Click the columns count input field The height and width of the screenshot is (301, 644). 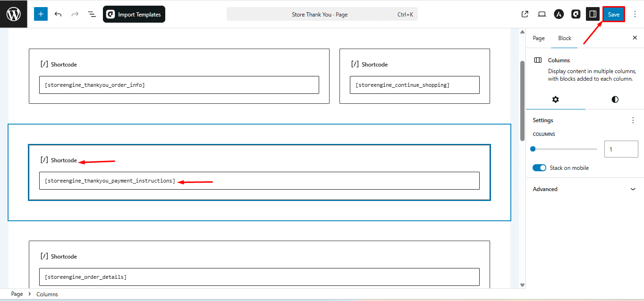pyautogui.click(x=621, y=149)
